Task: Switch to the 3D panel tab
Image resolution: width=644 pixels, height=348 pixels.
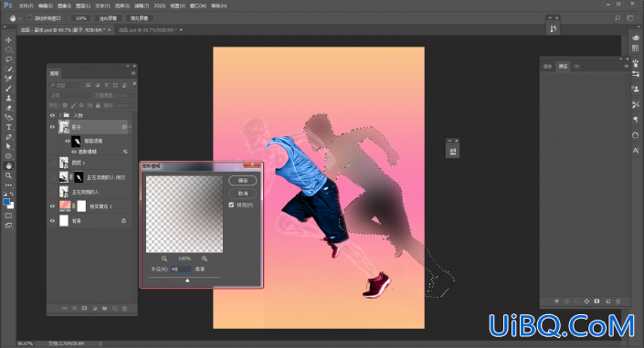Action: 576,66
